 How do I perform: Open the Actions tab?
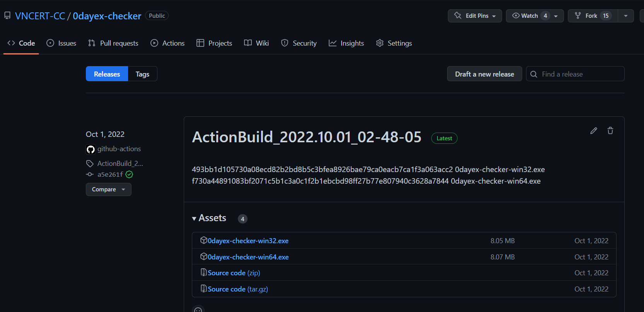tap(167, 43)
